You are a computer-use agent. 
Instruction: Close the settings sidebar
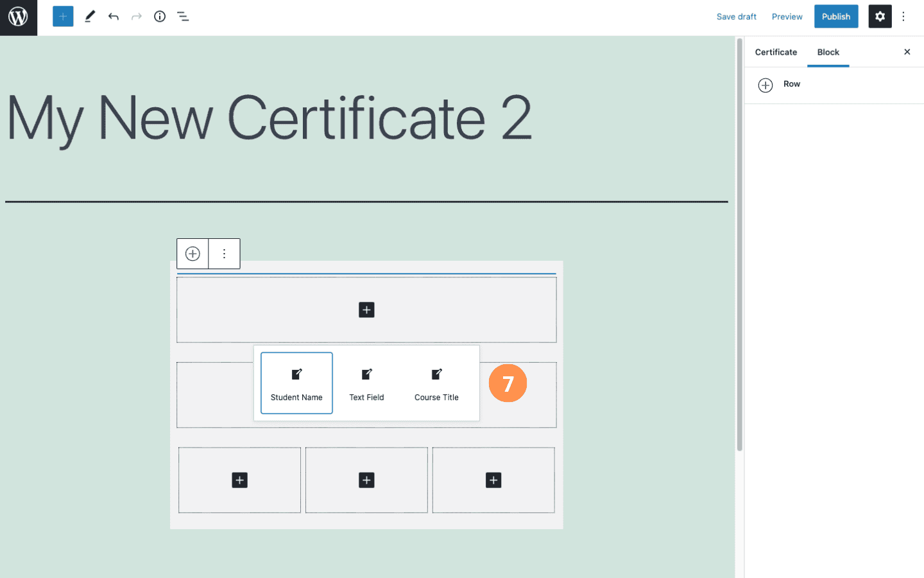click(x=907, y=52)
